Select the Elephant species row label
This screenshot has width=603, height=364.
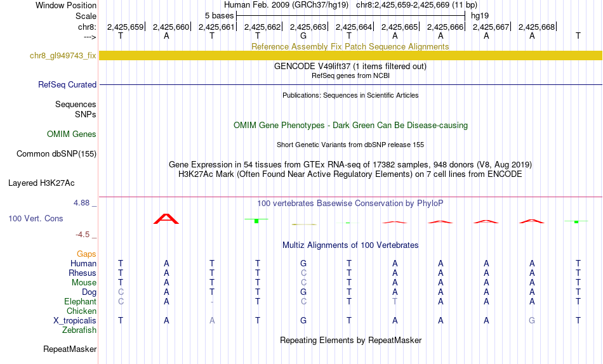pos(80,301)
